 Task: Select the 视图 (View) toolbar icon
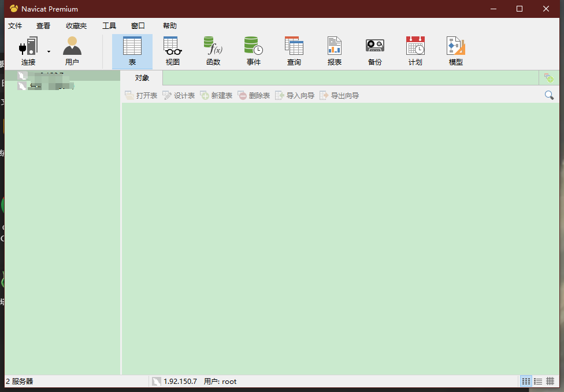[173, 47]
